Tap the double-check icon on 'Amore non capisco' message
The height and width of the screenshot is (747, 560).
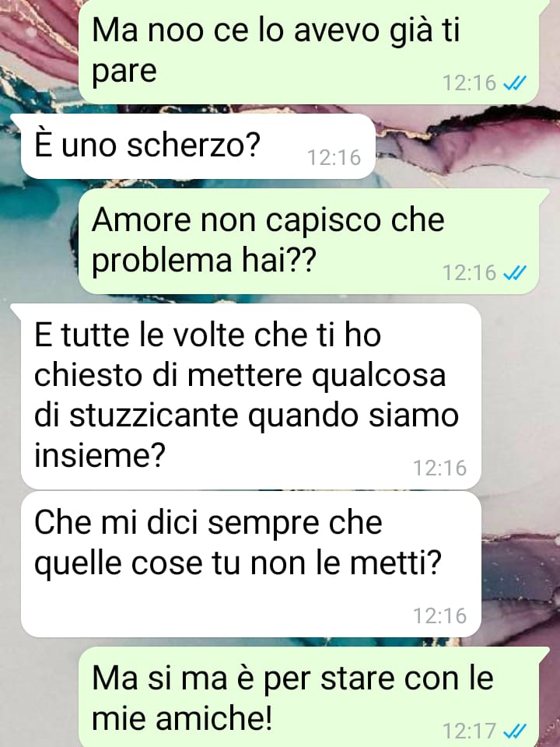(x=514, y=273)
